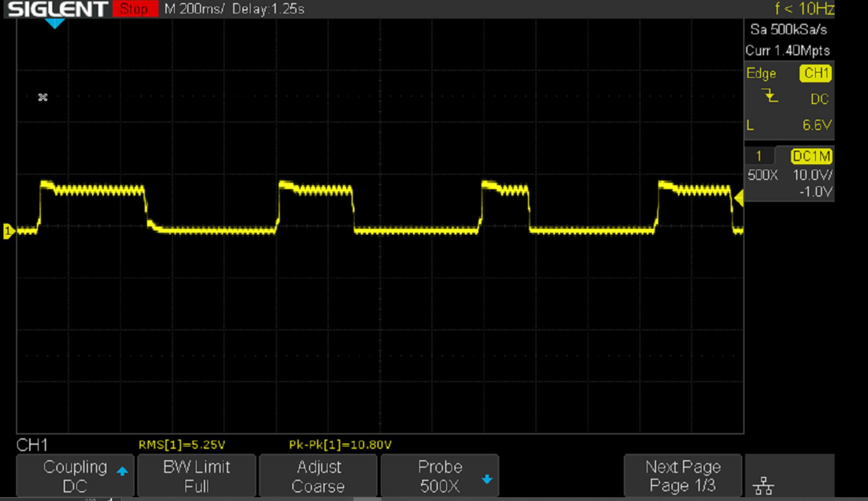Go to Next Page 1/3
Viewport: 868px width, 501px height.
point(683,476)
